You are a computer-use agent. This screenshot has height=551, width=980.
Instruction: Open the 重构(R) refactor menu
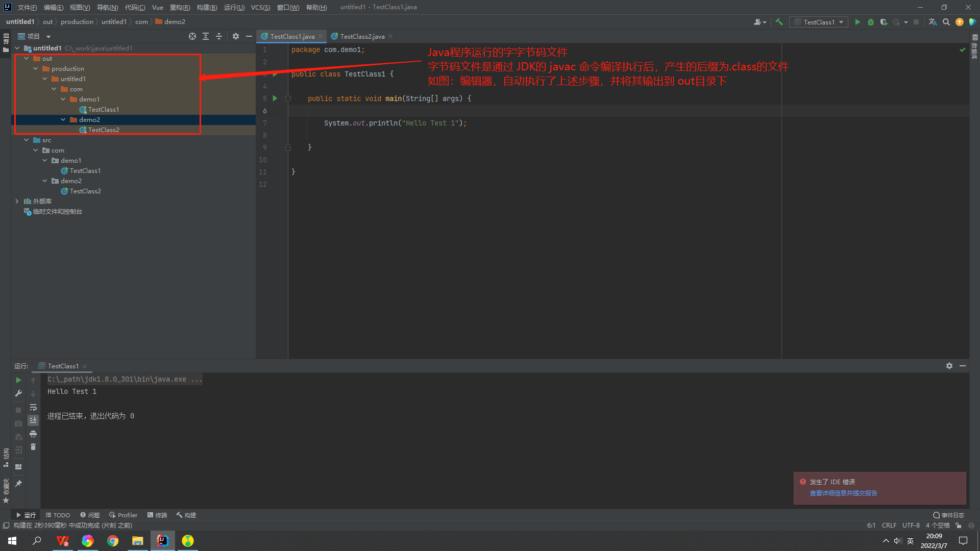180,7
